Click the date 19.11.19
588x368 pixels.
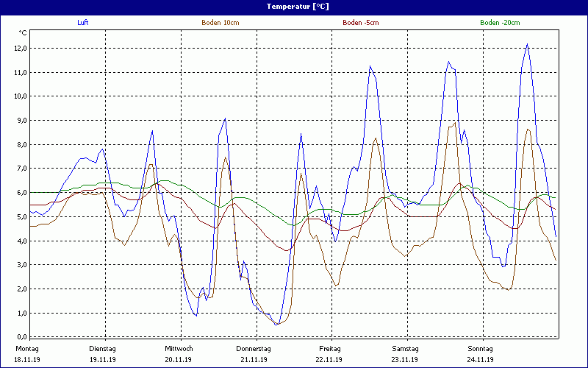pyautogui.click(x=103, y=360)
